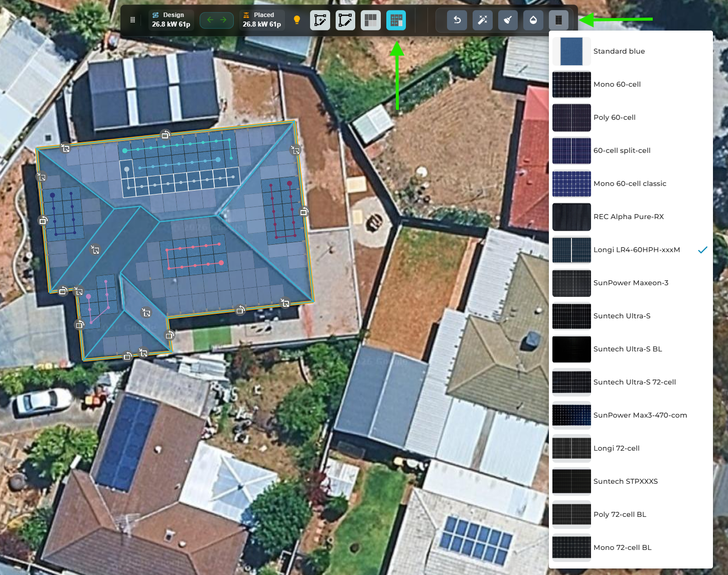Pick the Standard blue panel swatch
This screenshot has height=575, width=728.
click(571, 51)
